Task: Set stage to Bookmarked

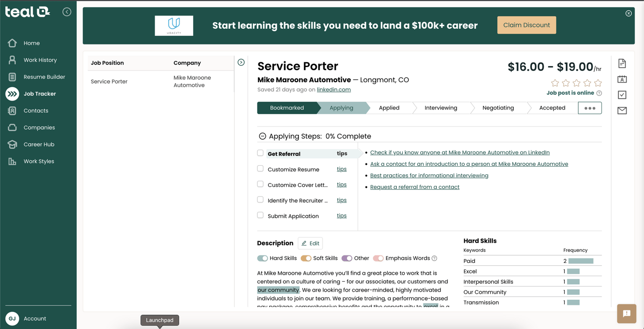Action: click(287, 108)
